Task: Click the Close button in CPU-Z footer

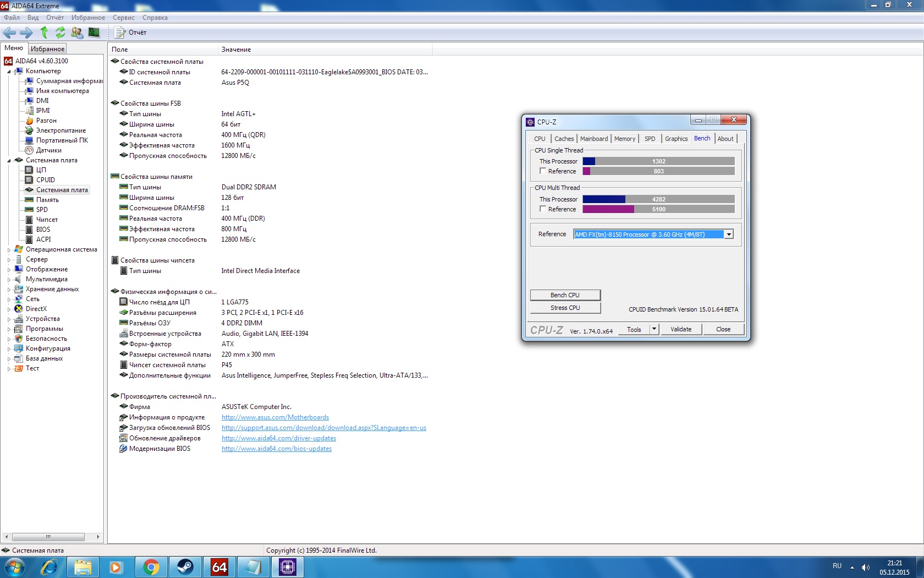Action: click(x=723, y=329)
